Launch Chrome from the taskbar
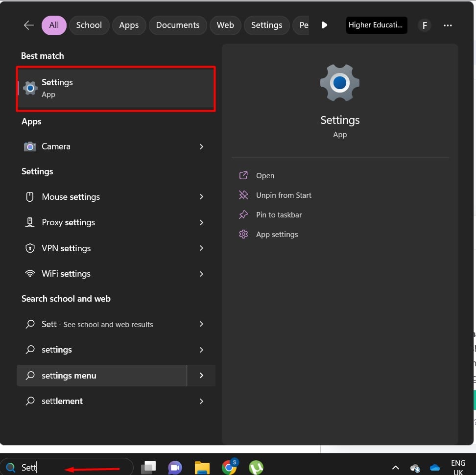 229,467
